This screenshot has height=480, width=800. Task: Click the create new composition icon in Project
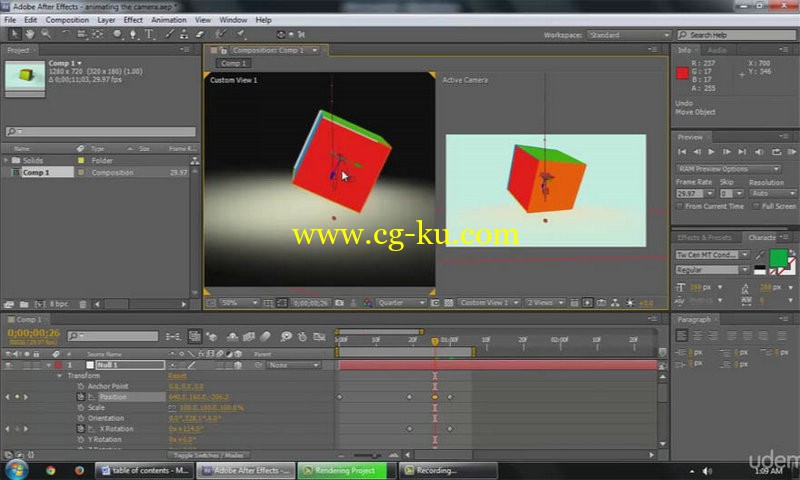39,304
